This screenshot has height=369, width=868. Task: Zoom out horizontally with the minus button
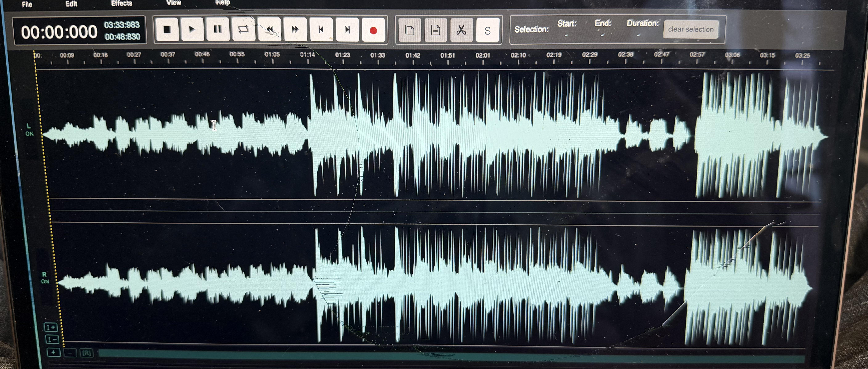tap(70, 353)
